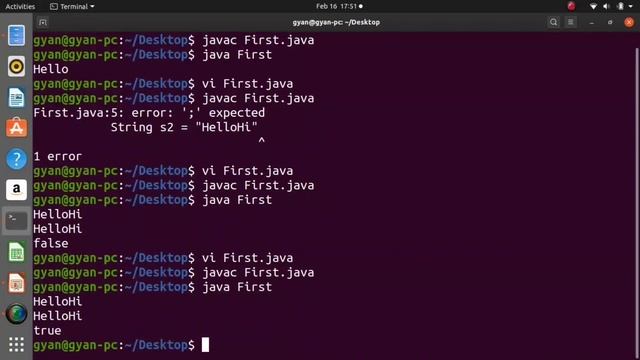This screenshot has width=640, height=360.
Task: Click Activities in the top bar
Action: click(x=20, y=7)
